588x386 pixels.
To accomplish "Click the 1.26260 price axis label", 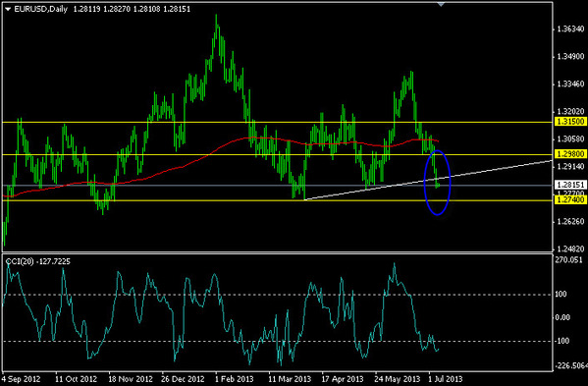I will [571, 222].
